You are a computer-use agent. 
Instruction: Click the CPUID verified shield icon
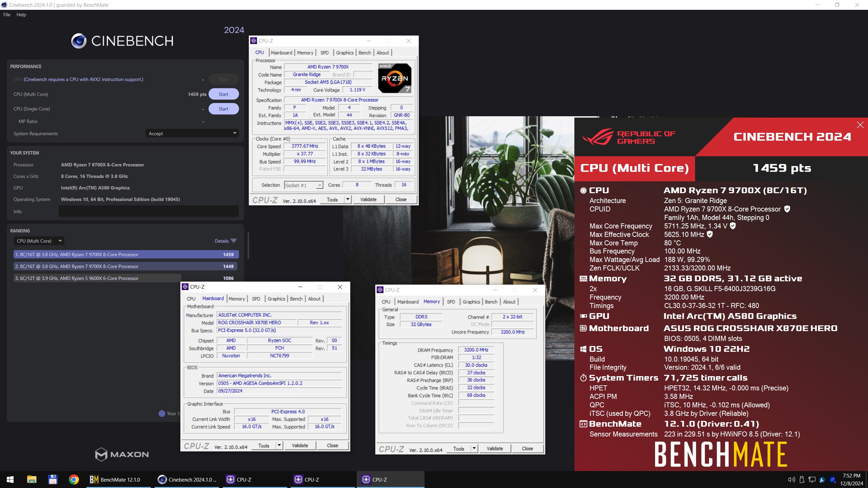(x=787, y=209)
